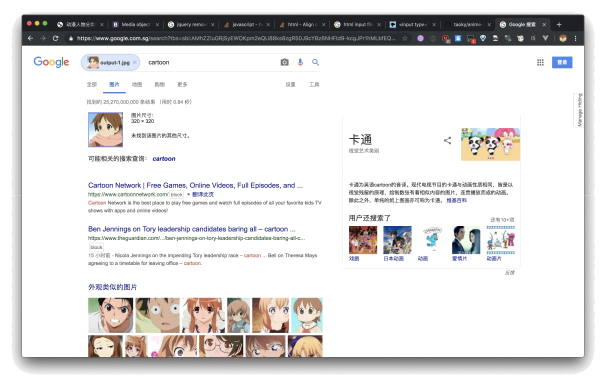
Task: Expand the arrow beside cartoonnetwork.com URL
Action: point(189,194)
